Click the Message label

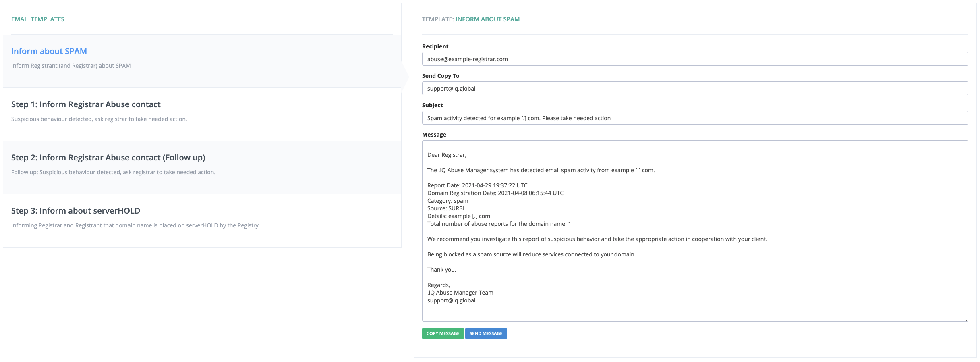click(x=434, y=135)
